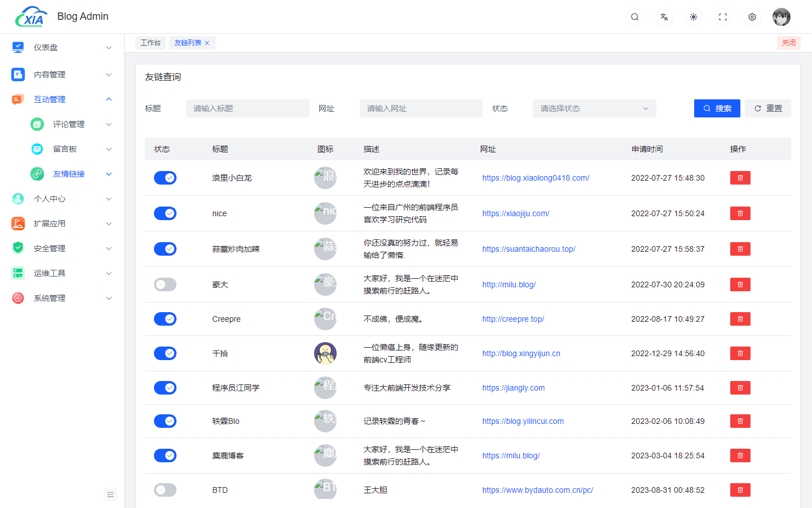Open link https://xiaojiju.com/
The height and width of the screenshot is (508, 812).
[x=516, y=213]
